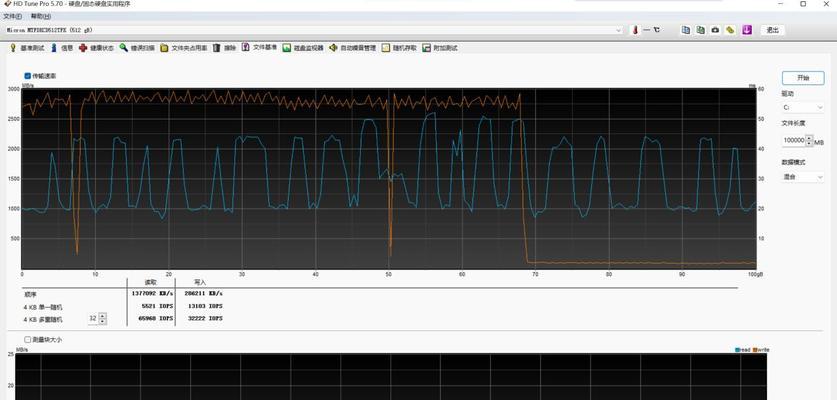Click the 5521 IOPS read value
The image size is (837, 400).
(157, 306)
